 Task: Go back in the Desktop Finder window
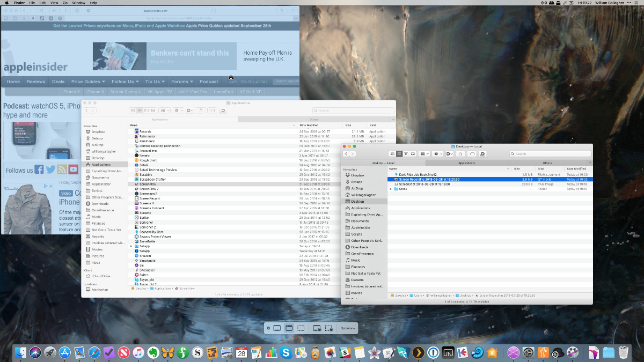point(346,154)
